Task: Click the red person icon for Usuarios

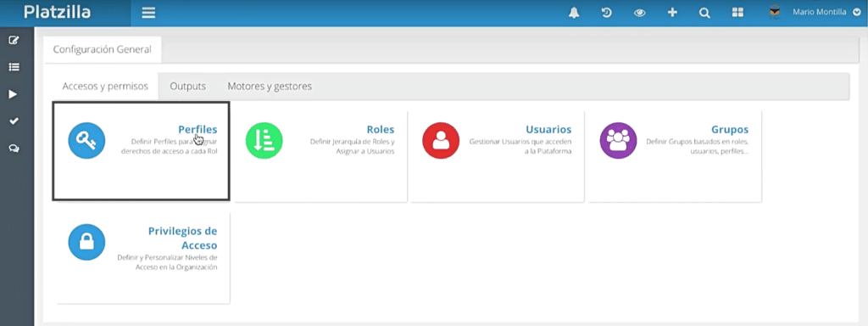Action: [441, 141]
